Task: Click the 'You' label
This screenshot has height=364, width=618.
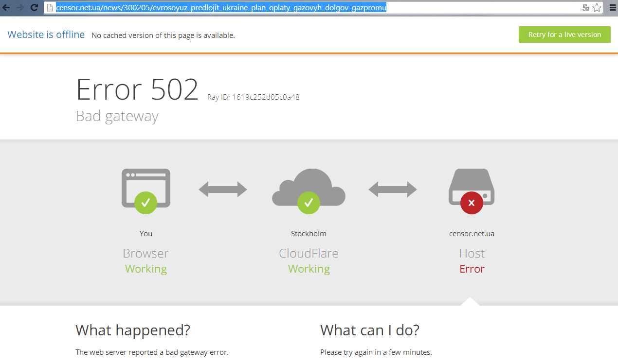Action: (146, 233)
